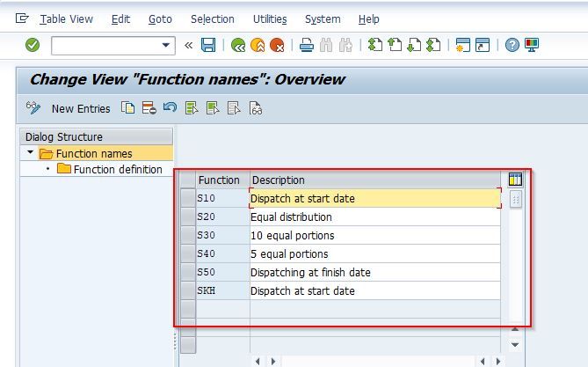Open the Table View menu
The image size is (588, 367).
click(x=67, y=19)
